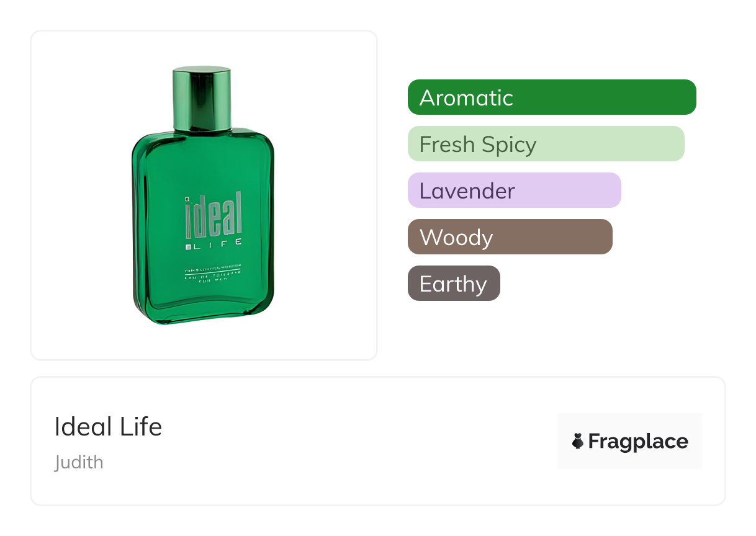The image size is (756, 536).
Task: Choose the Lavender accord bar
Action: [514, 190]
